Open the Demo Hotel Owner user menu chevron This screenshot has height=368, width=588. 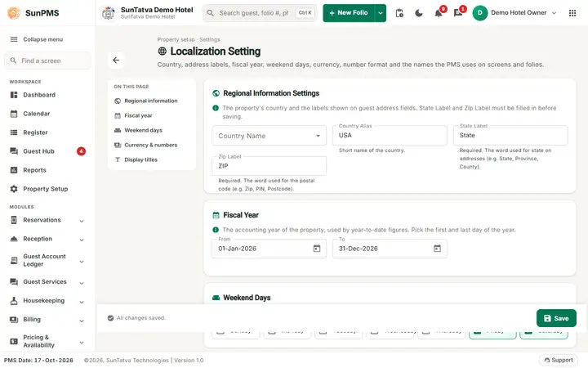554,13
